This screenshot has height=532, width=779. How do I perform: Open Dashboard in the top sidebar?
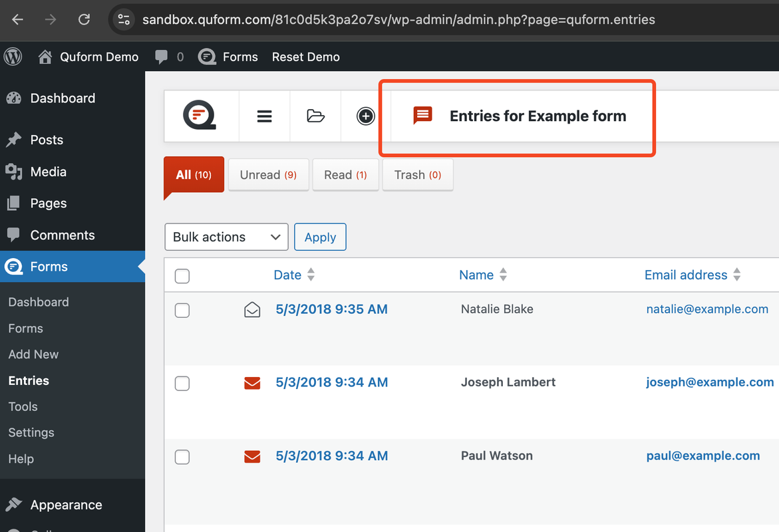point(63,98)
